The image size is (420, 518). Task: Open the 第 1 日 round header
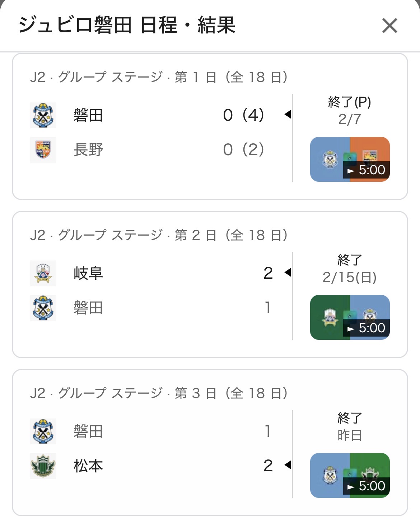click(159, 77)
